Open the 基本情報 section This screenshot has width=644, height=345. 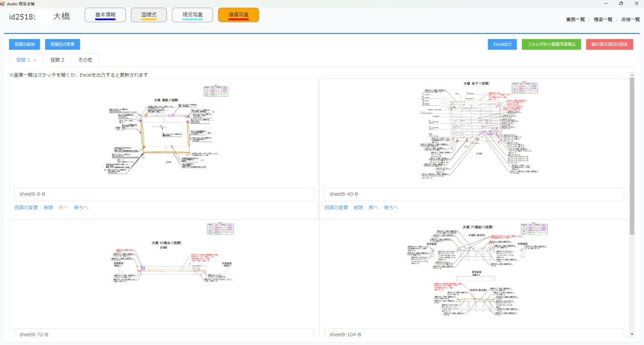(105, 15)
